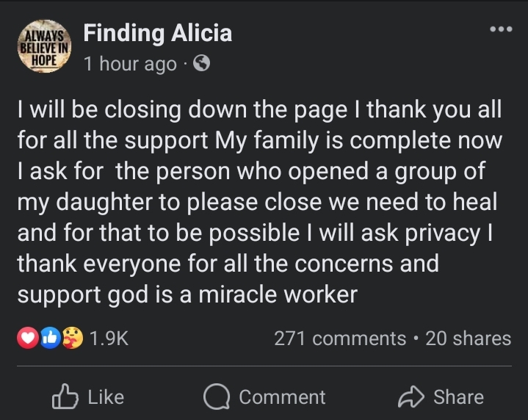Click the '1 hour ago' timestamp
The height and width of the screenshot is (420, 528).
130,64
